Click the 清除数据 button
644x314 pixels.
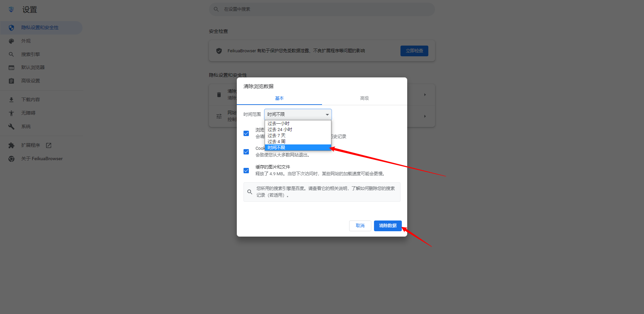pyautogui.click(x=387, y=226)
